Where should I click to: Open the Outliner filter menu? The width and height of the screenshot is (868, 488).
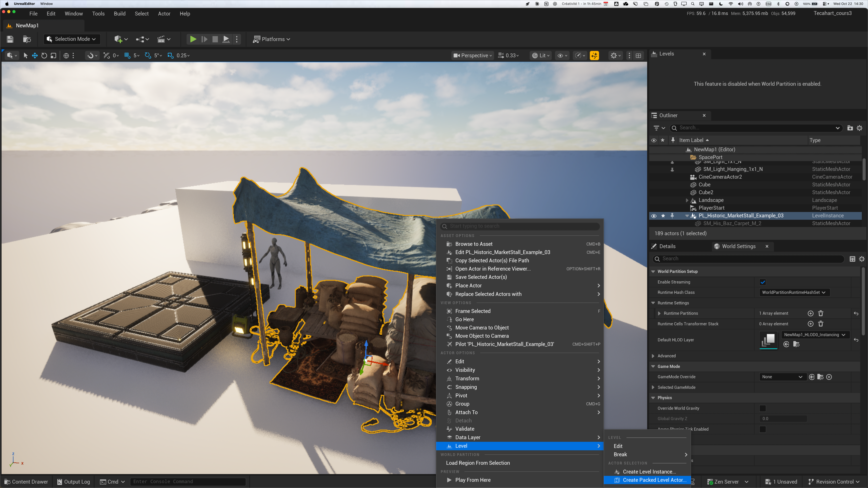(x=659, y=128)
